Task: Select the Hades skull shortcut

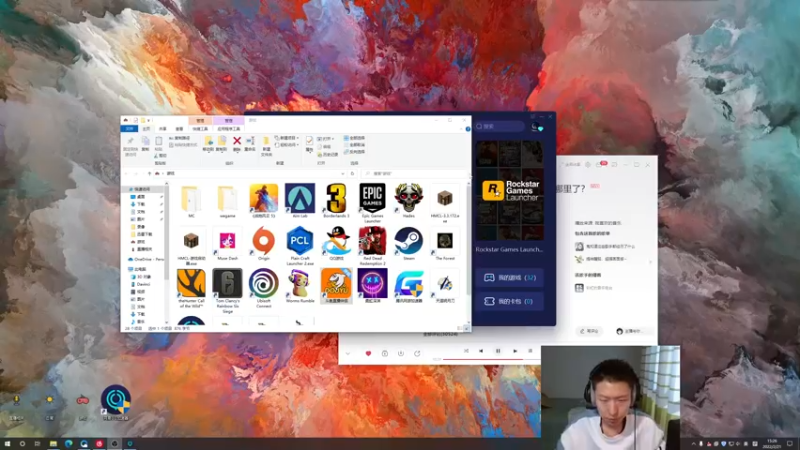Action: click(409, 198)
